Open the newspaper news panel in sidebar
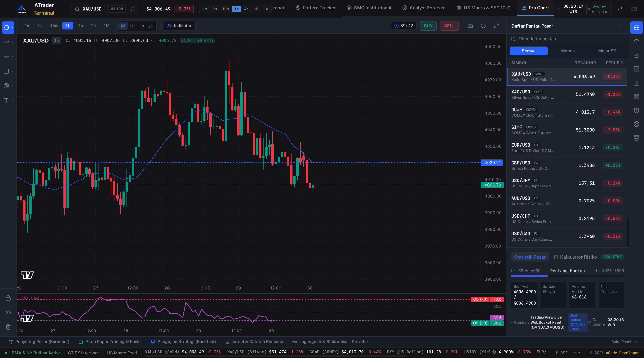The height and width of the screenshot is (358, 644). pos(637,83)
